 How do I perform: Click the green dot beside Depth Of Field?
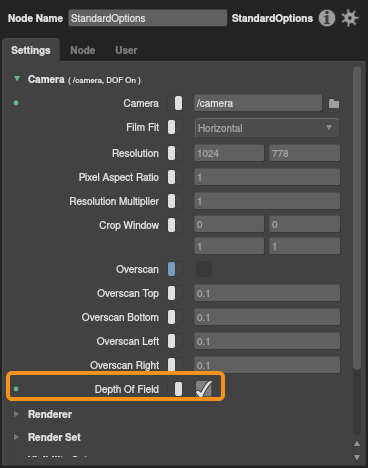pos(16,389)
